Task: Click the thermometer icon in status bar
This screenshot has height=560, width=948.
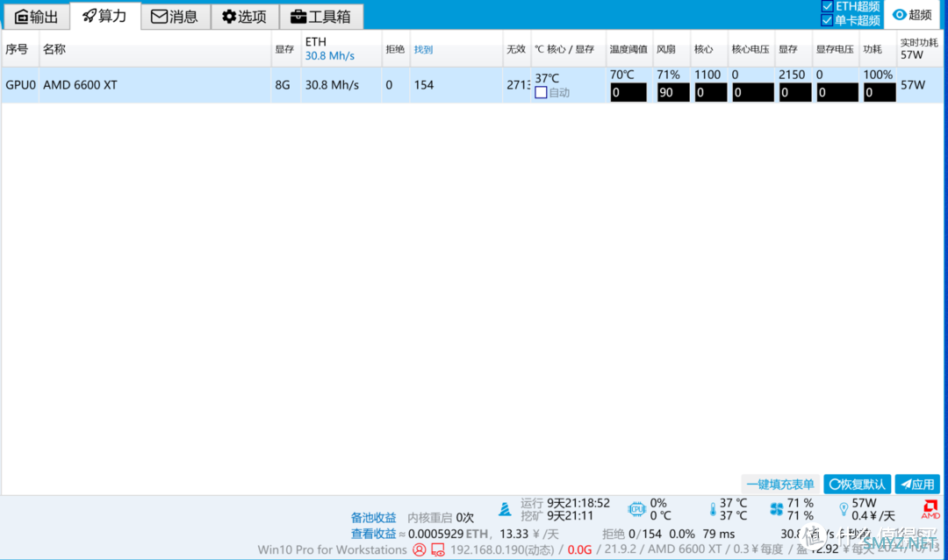Action: coord(713,509)
